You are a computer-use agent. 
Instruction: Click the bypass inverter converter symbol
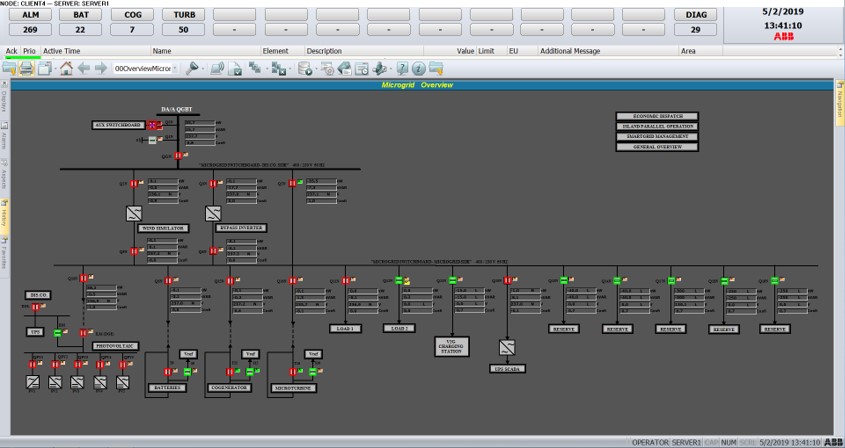[x=213, y=213]
